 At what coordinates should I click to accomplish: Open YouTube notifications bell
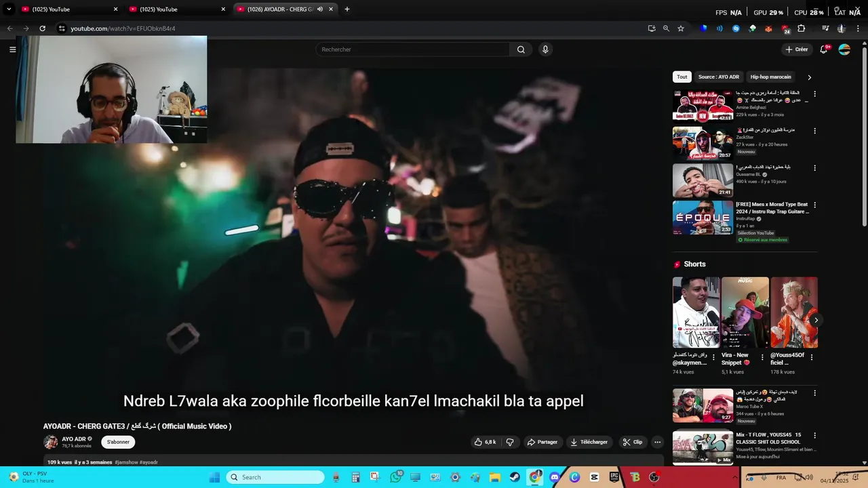click(x=824, y=49)
